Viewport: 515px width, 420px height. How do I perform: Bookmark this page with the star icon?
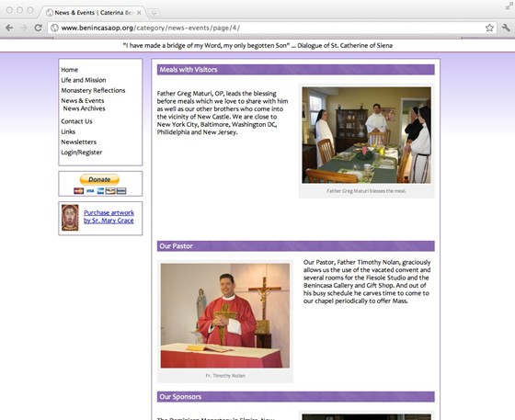click(x=489, y=28)
